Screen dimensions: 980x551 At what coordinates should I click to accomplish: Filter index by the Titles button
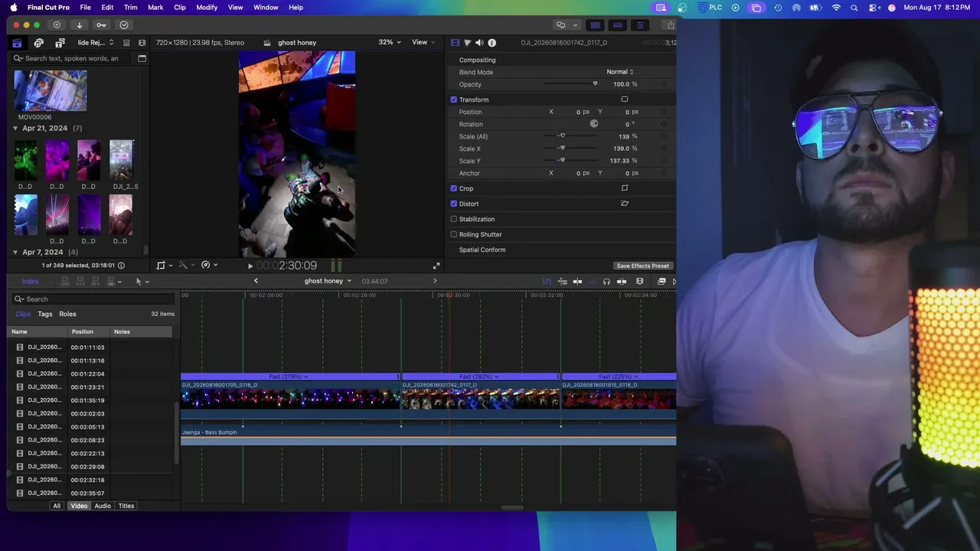tap(126, 506)
